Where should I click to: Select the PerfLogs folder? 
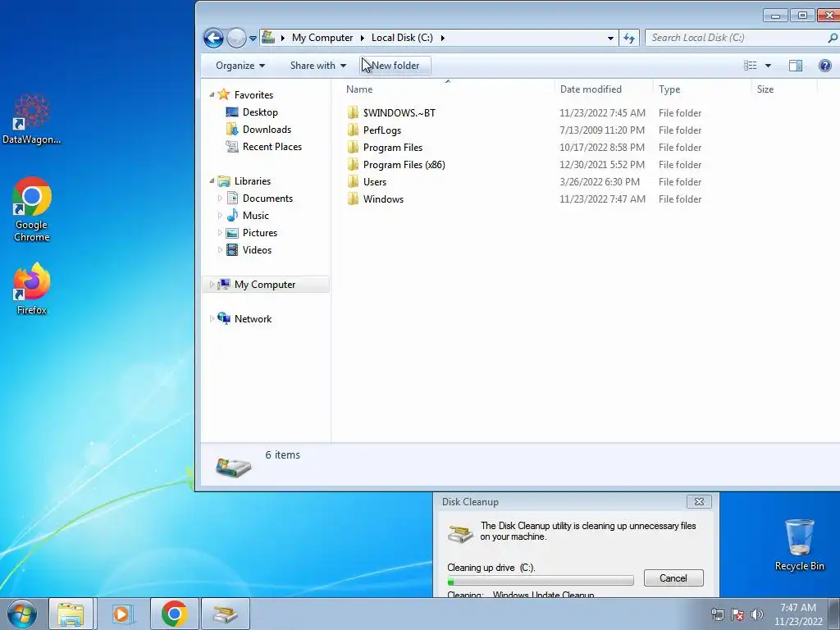click(x=382, y=130)
